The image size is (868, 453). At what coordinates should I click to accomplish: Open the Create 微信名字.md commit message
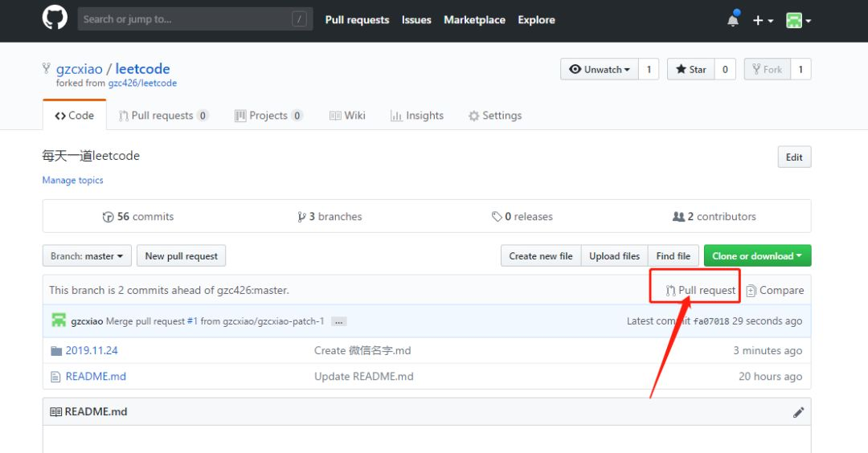[362, 350]
